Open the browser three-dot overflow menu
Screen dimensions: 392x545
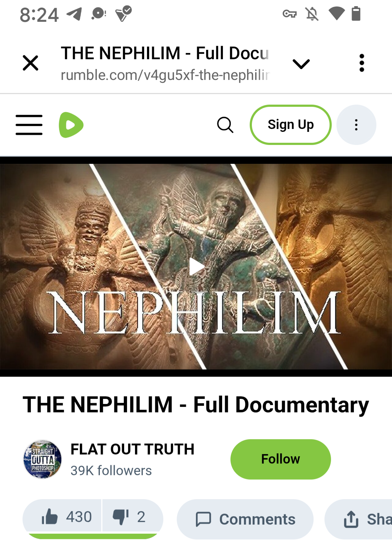362,63
